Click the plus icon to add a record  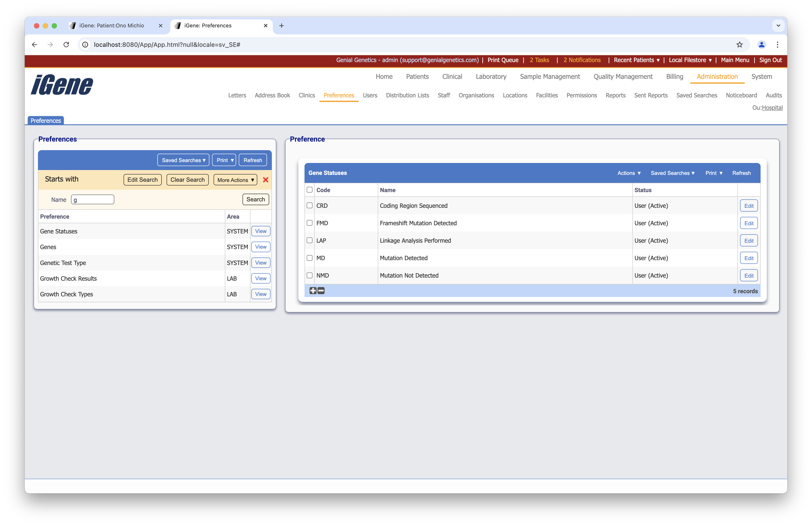pos(313,291)
